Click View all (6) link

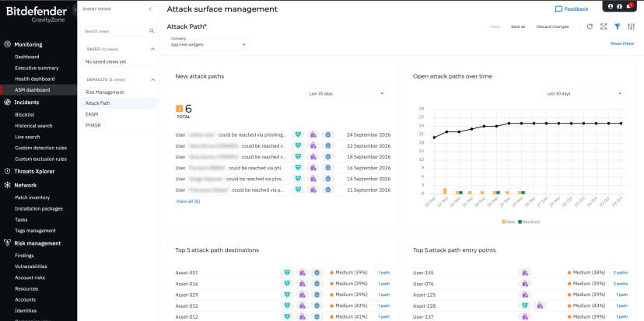(x=187, y=201)
